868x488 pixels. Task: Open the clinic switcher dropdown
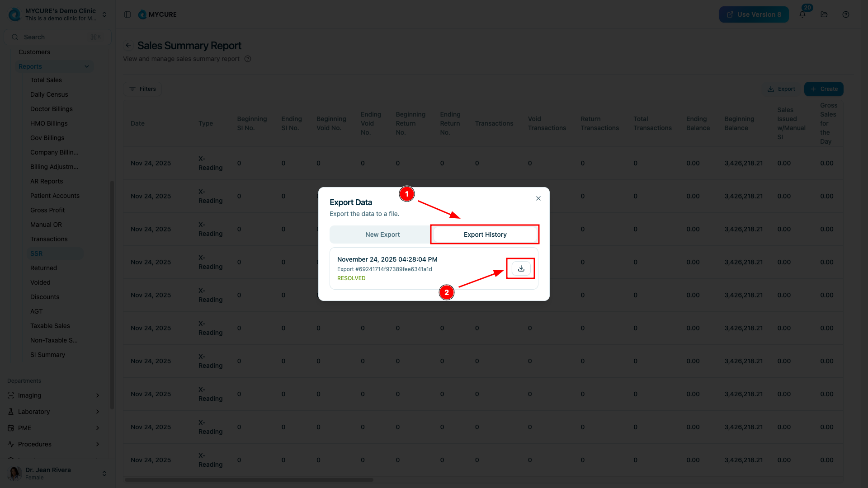[104, 14]
